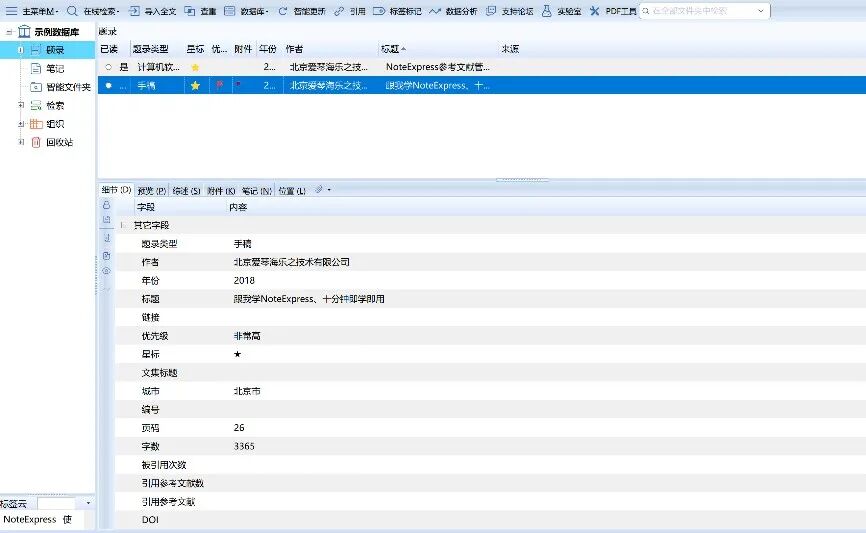Click the eye icon in detail sidebar
Viewport: 866px width, 533px height.
[107, 271]
